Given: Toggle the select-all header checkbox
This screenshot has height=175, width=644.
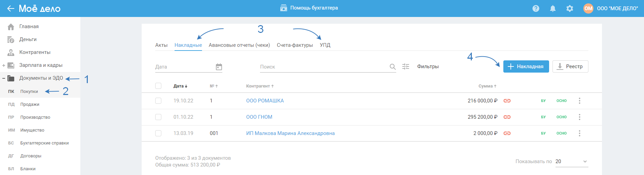Looking at the screenshot, I should 158,86.
